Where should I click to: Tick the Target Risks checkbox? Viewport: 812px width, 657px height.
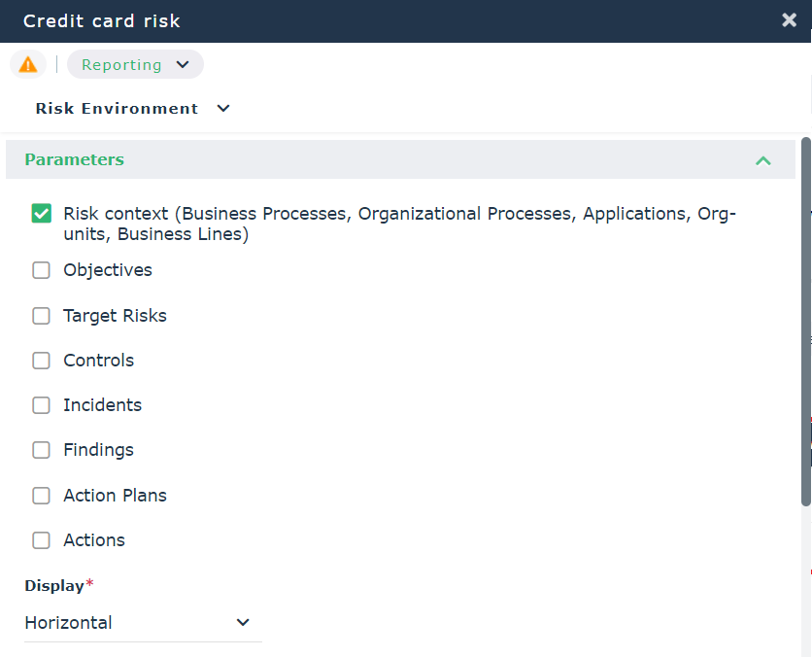(x=41, y=316)
